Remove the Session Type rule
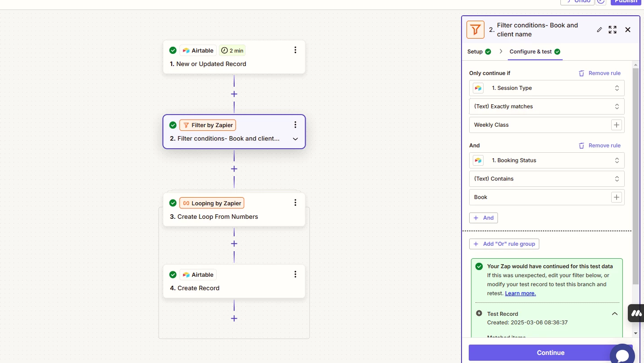This screenshot has width=644, height=363. point(600,73)
